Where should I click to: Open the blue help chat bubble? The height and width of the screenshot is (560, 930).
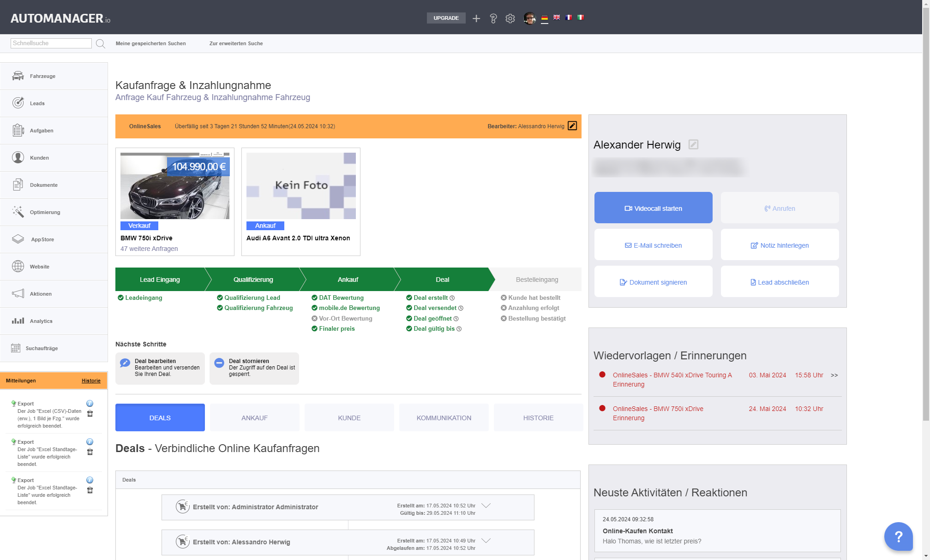point(898,536)
